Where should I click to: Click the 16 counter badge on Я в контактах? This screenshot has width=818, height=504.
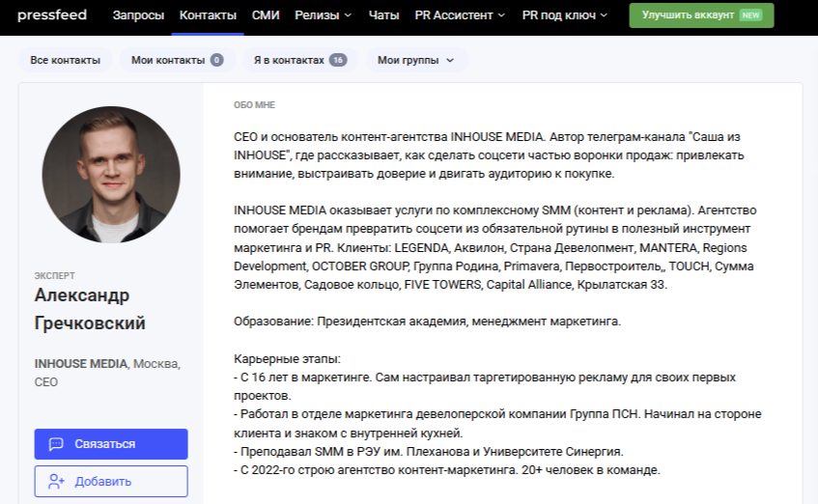[337, 60]
